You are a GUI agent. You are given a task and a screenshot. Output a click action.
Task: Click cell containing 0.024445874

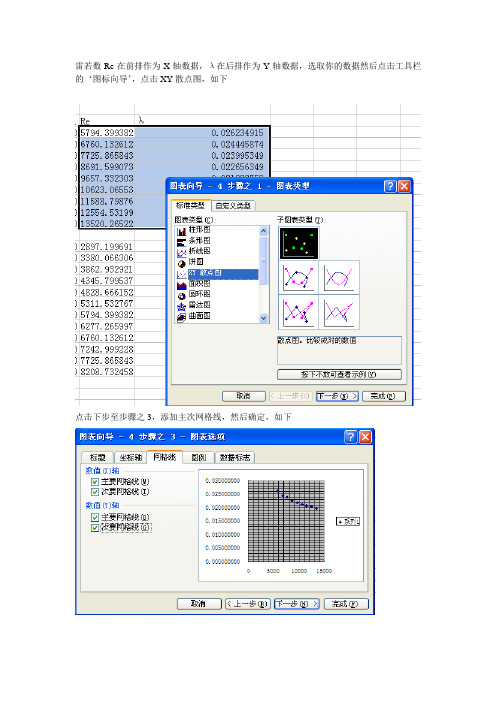pyautogui.click(x=202, y=144)
